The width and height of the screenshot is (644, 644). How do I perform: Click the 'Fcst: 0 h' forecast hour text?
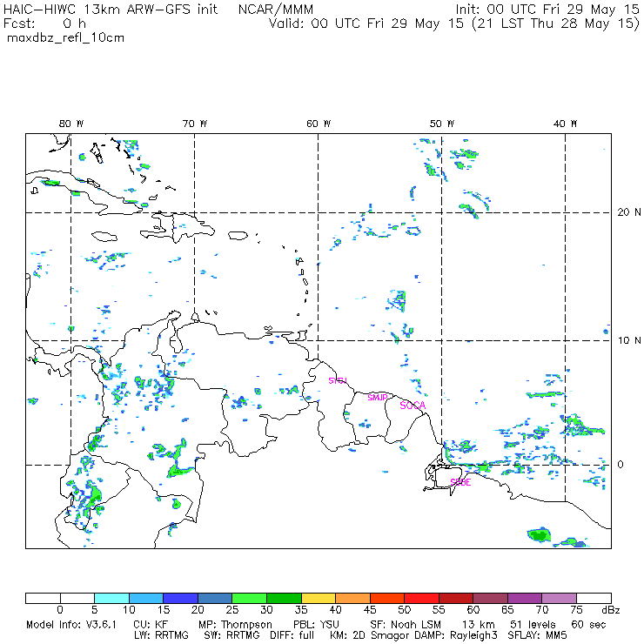click(44, 23)
